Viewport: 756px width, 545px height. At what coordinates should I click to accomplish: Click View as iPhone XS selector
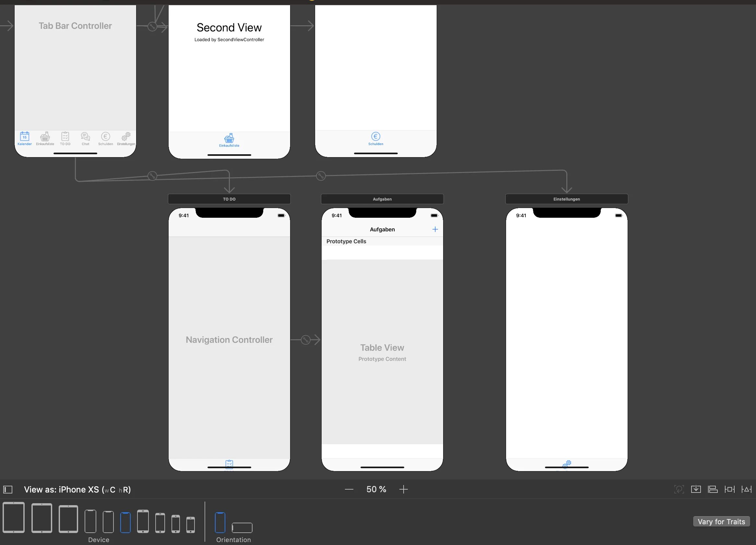click(76, 490)
